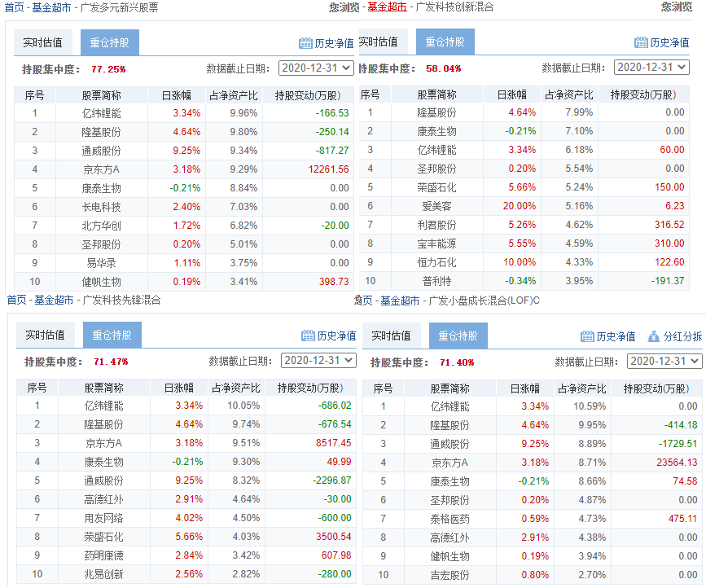
Task: Click 吉宏股份 stock name
Action: pyautogui.click(x=449, y=575)
